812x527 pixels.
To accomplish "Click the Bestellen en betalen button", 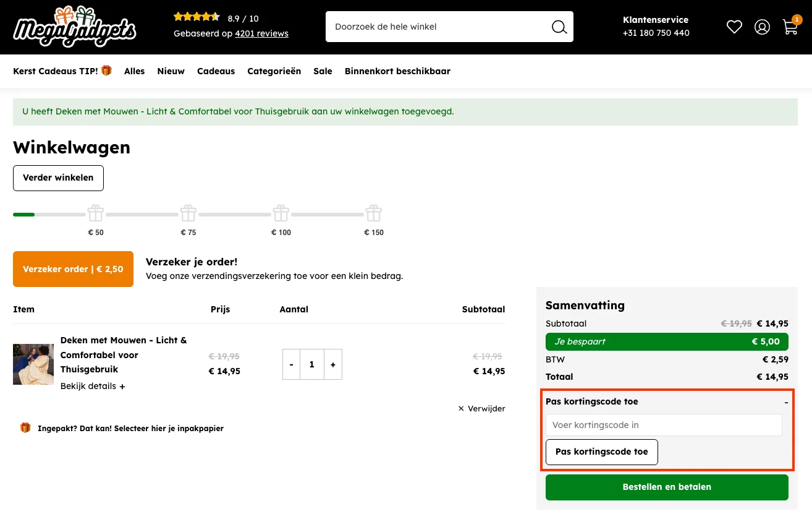I will coord(667,487).
